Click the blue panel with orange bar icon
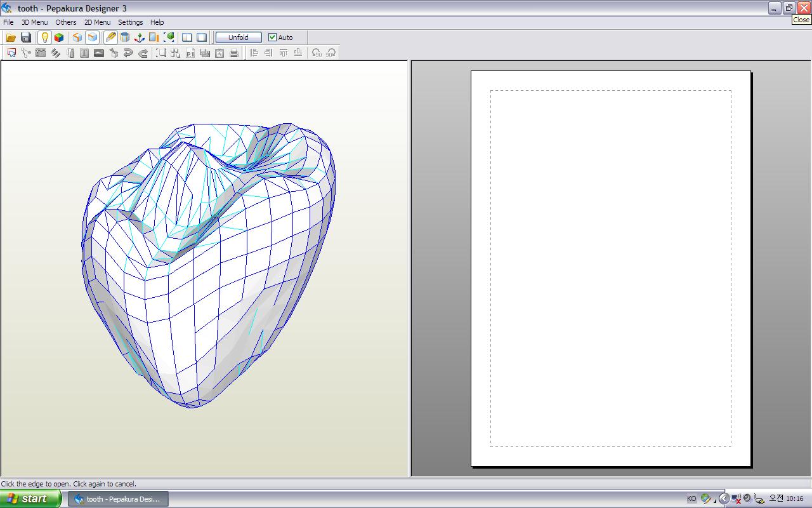The width and height of the screenshot is (812, 508). (x=154, y=37)
